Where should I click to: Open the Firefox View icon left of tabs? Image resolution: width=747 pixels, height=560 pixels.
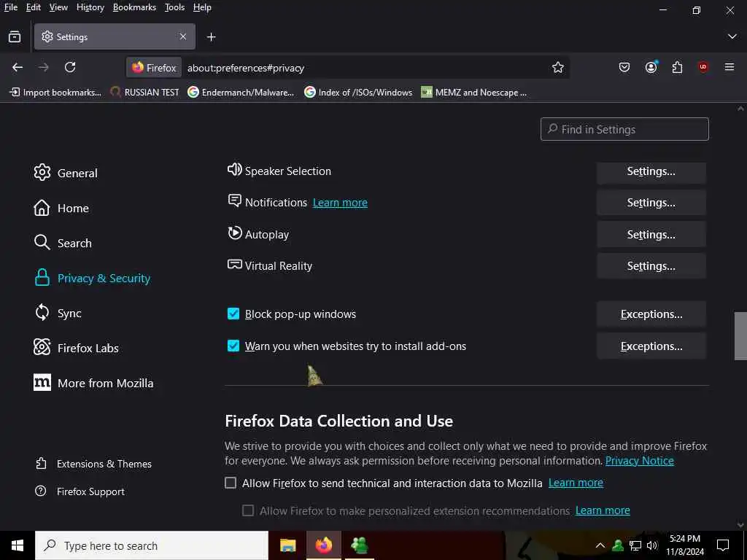click(x=15, y=36)
